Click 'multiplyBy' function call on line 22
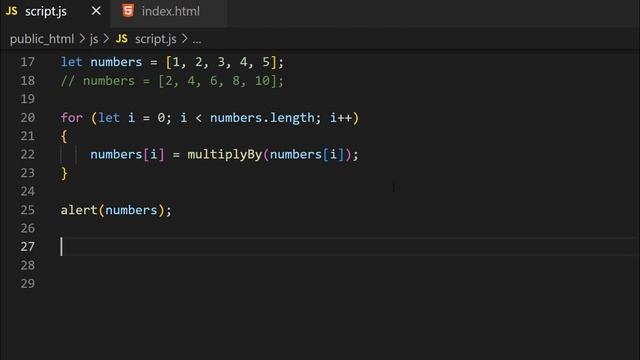640x360 pixels. 224,155
